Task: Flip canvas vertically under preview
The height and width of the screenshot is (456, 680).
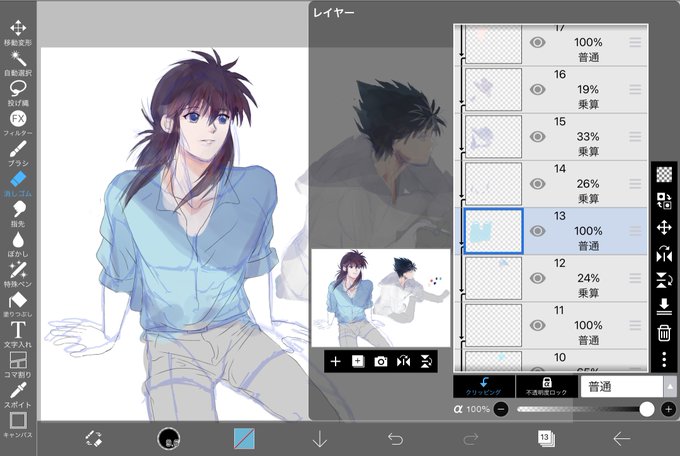Action: click(426, 361)
